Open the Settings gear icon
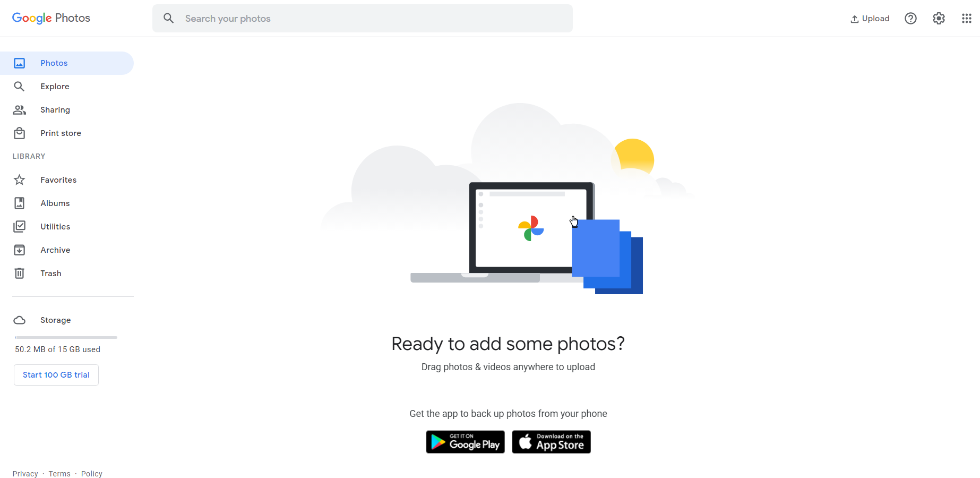Image resolution: width=980 pixels, height=478 pixels. click(939, 19)
